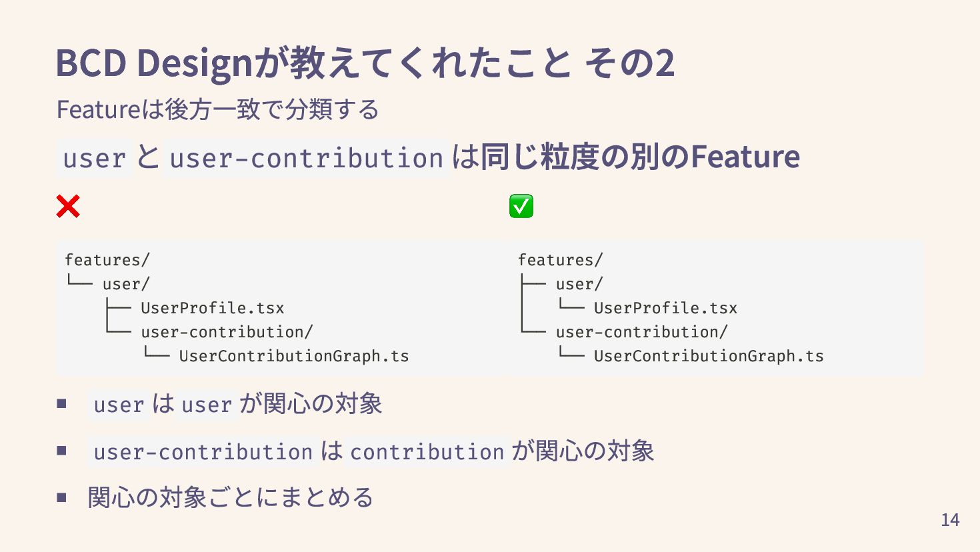Select 'user-contribution/' in right tree
980x552 pixels.
click(x=641, y=332)
